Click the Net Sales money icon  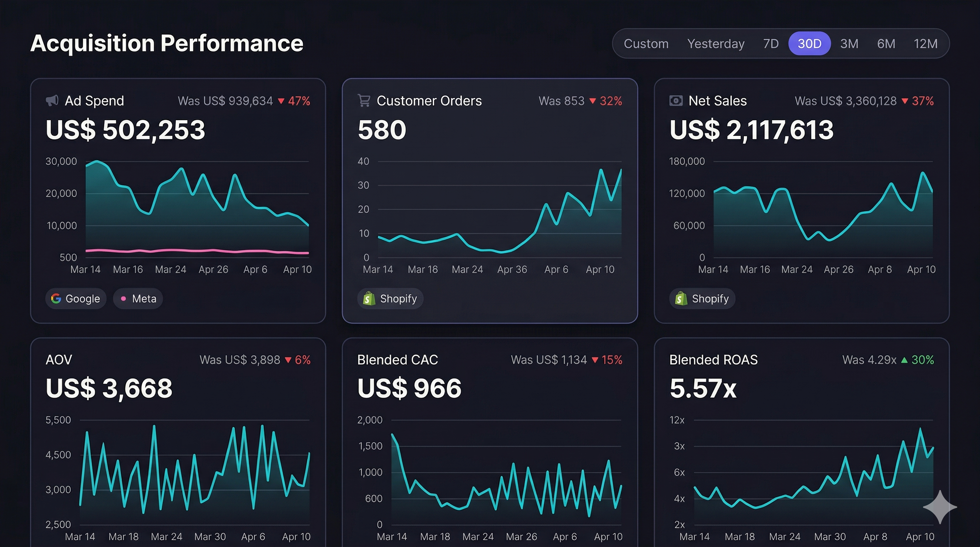coord(676,100)
